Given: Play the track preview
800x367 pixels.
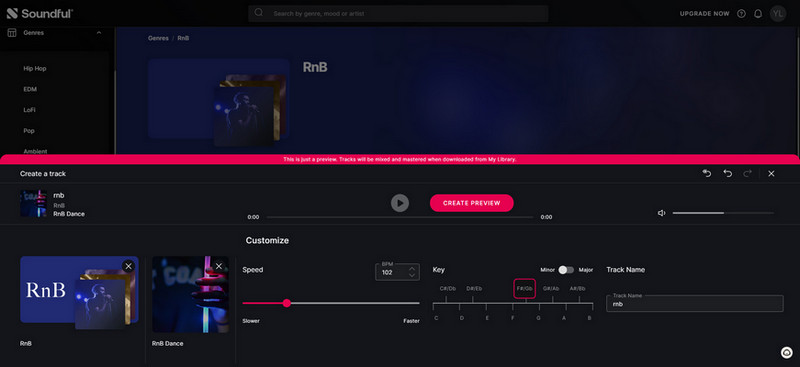Looking at the screenshot, I should coord(400,203).
